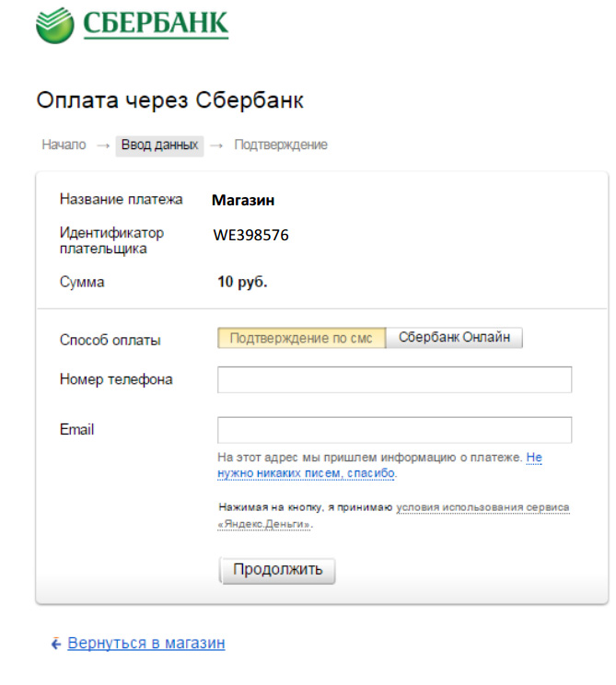Viewport: 616px width, 685px height.
Task: Click the Sberbank logo icon
Action: tap(55, 26)
